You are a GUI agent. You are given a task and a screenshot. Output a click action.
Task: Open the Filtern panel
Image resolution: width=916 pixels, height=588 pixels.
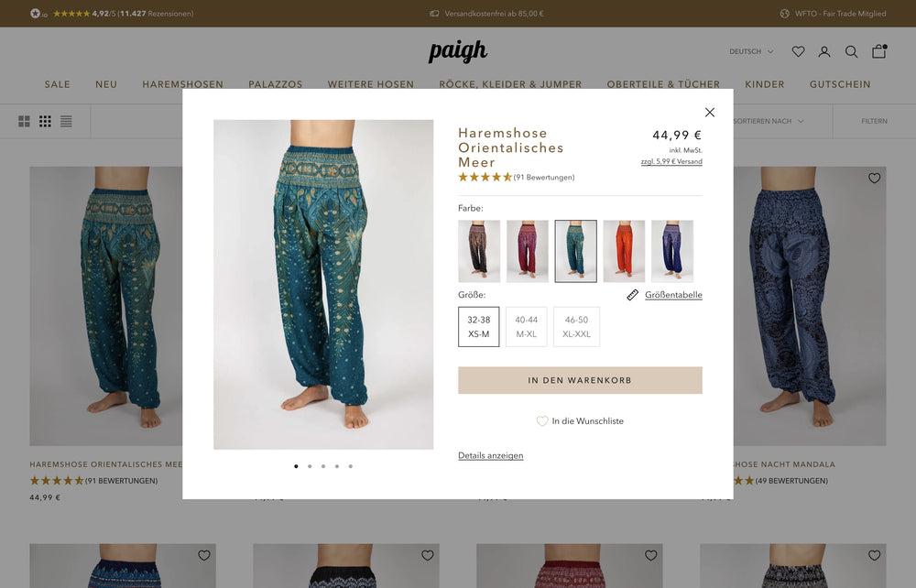pyautogui.click(x=874, y=122)
